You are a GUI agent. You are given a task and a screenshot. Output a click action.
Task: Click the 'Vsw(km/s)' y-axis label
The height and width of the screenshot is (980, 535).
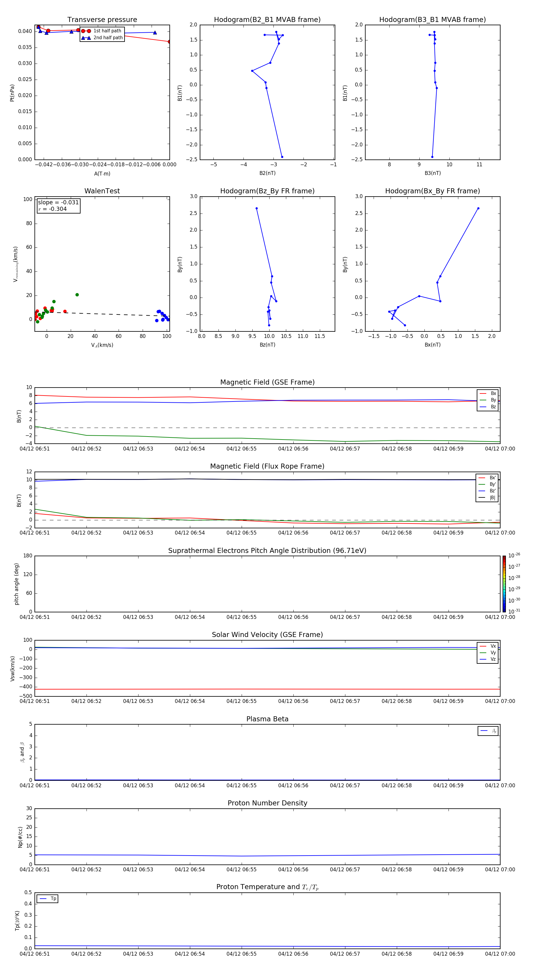pos(12,668)
